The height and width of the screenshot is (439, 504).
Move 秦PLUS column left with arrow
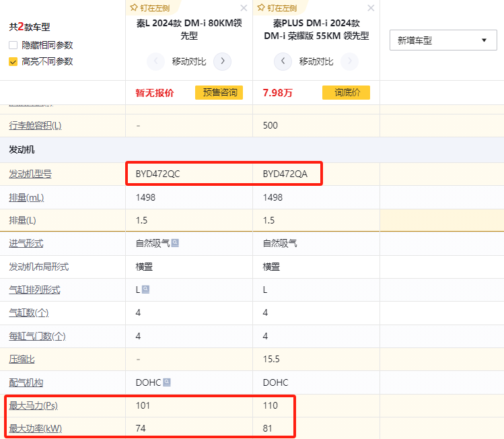point(283,61)
